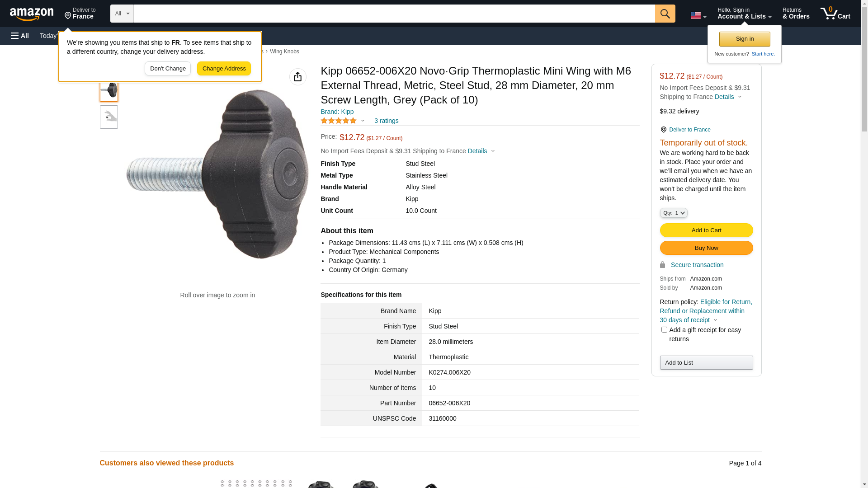Click the search magnifier button

[x=665, y=14]
